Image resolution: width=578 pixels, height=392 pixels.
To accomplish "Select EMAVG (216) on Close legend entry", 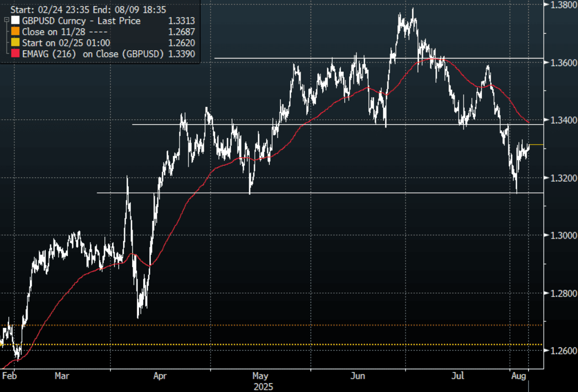I will (93, 54).
